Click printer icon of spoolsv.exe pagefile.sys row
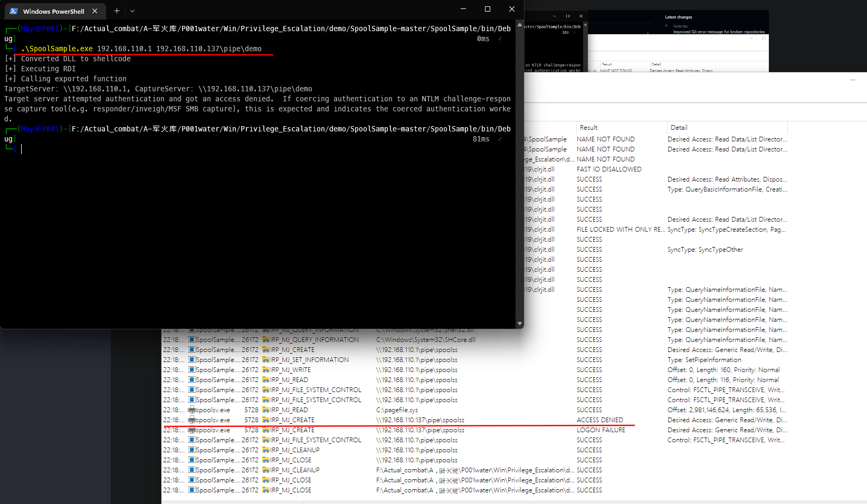This screenshot has height=504, width=867. coord(192,410)
